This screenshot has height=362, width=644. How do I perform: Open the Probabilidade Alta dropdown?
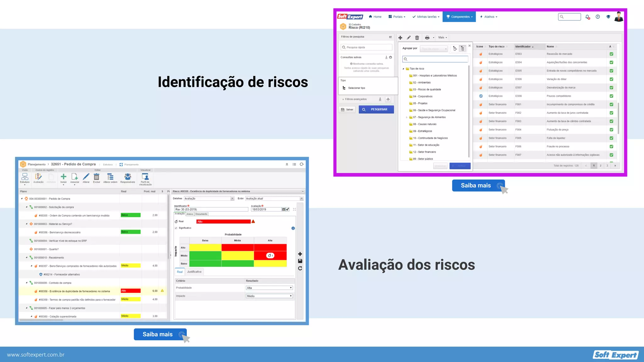click(x=269, y=288)
